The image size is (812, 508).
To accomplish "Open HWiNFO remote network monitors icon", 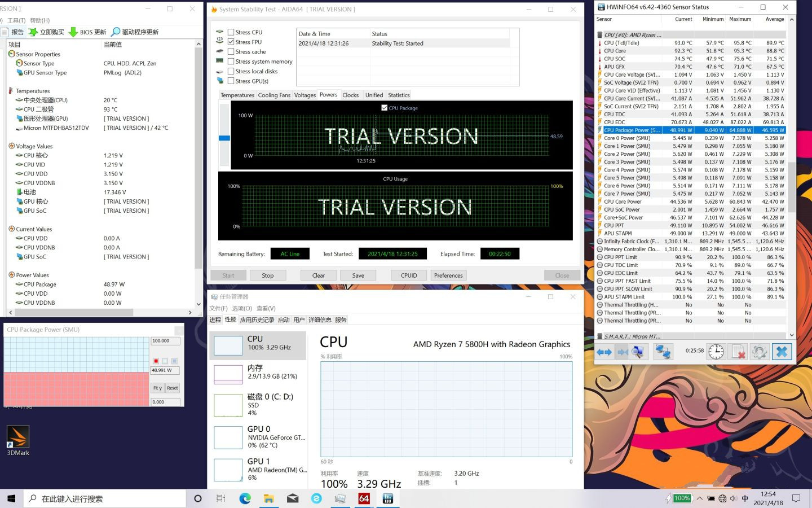I will click(663, 352).
